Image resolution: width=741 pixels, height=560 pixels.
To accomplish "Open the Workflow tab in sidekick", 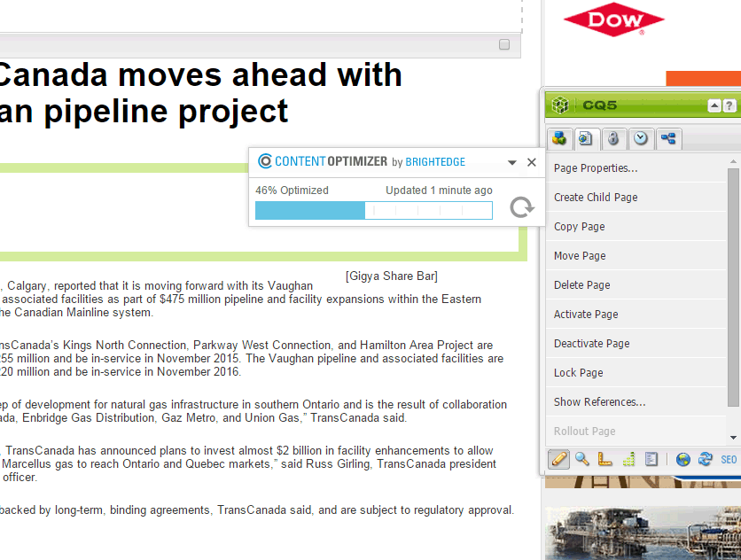I will click(668, 139).
